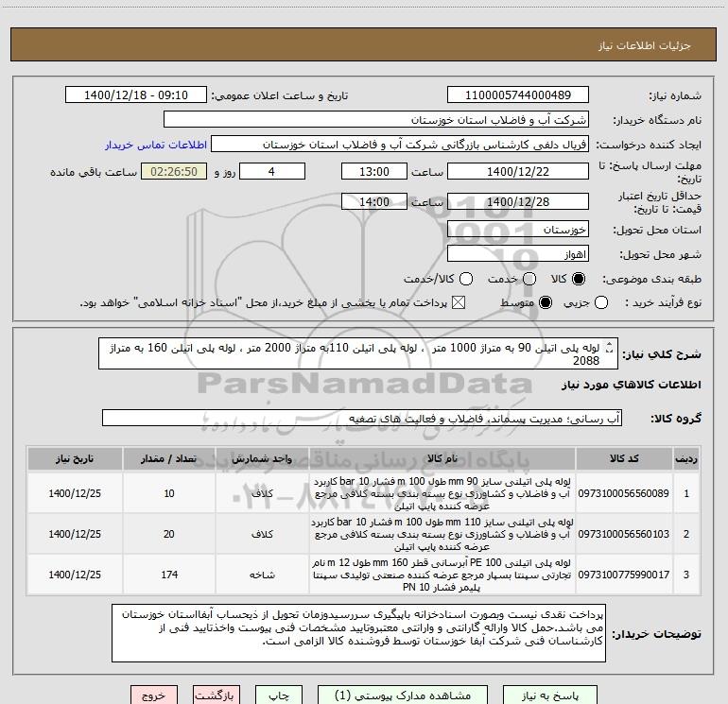Click product code 0973100775990017

click(624, 575)
